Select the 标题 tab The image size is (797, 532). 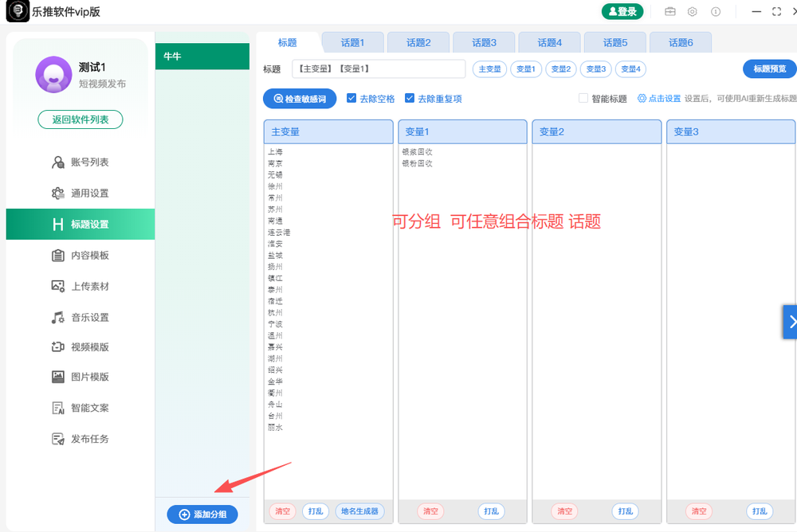(287, 41)
